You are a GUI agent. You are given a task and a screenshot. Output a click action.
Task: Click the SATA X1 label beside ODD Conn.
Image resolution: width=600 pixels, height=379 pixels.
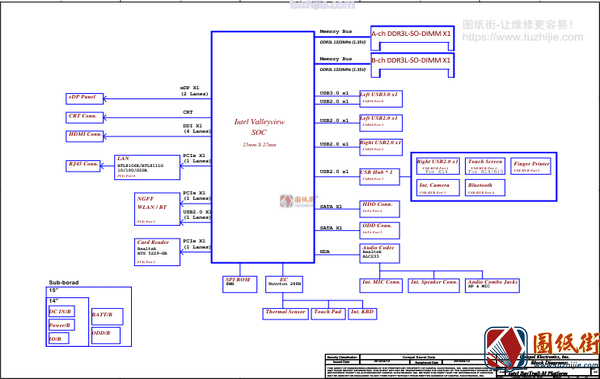[331, 228]
